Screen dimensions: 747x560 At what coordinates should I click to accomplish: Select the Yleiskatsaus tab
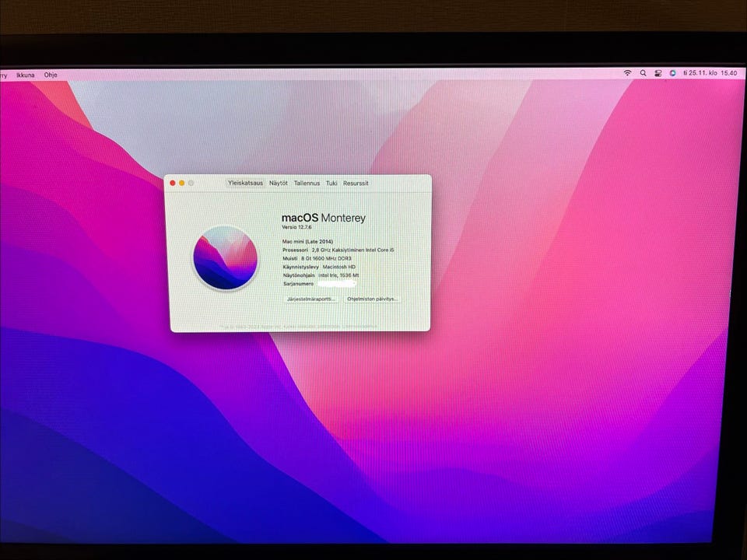245,183
